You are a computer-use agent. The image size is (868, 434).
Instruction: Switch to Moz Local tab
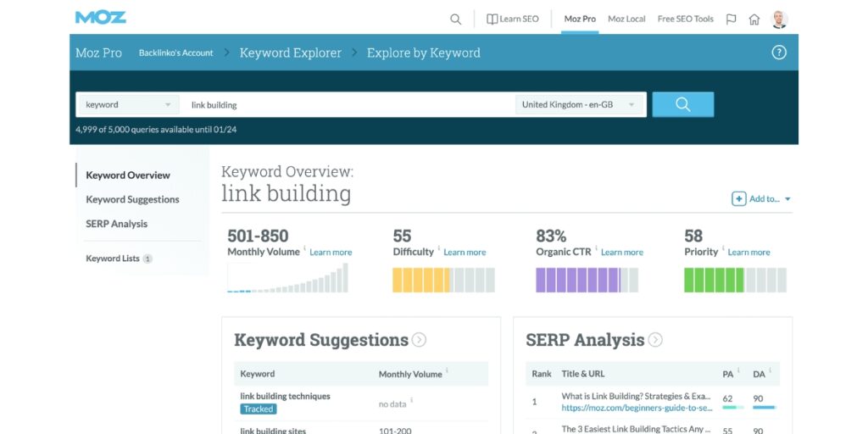(626, 19)
